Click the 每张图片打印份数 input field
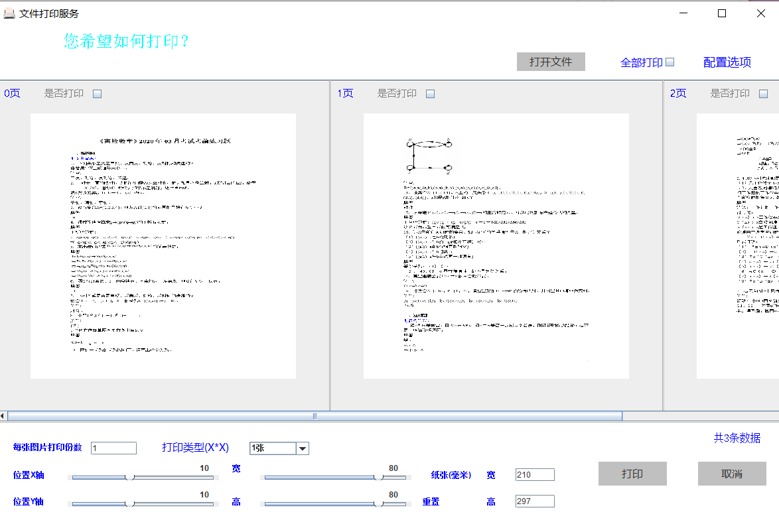779x532 pixels. coord(113,448)
